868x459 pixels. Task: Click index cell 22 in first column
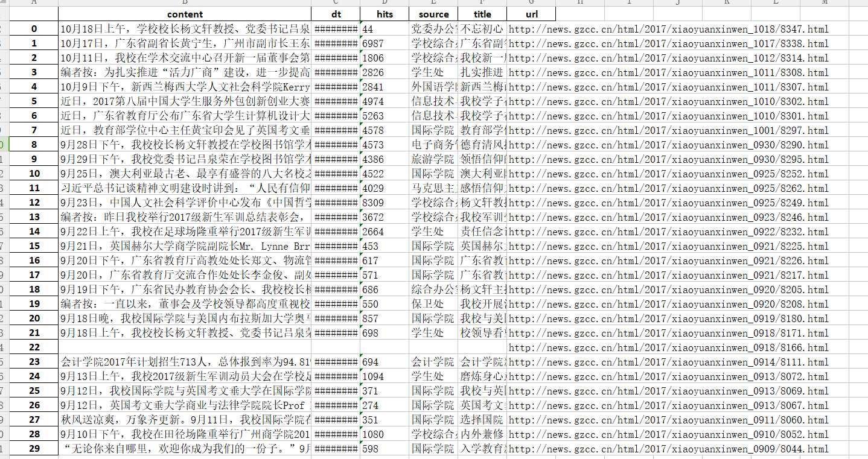click(34, 347)
